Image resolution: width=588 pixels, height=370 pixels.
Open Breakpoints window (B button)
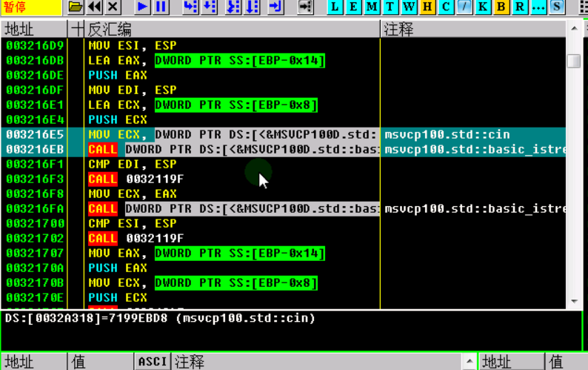click(x=501, y=7)
